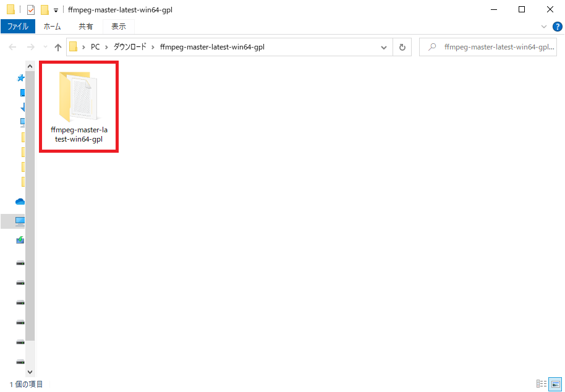Expand the chevron between PC and ダウンロード
The image size is (565, 392).
107,47
